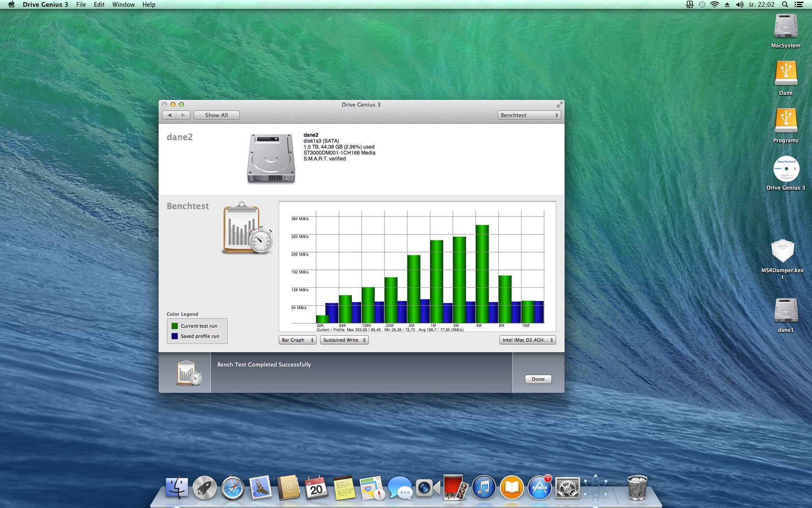Screen dimensions: 812x508
Task: Toggle full screen for Drive Genius window
Action: [560, 105]
